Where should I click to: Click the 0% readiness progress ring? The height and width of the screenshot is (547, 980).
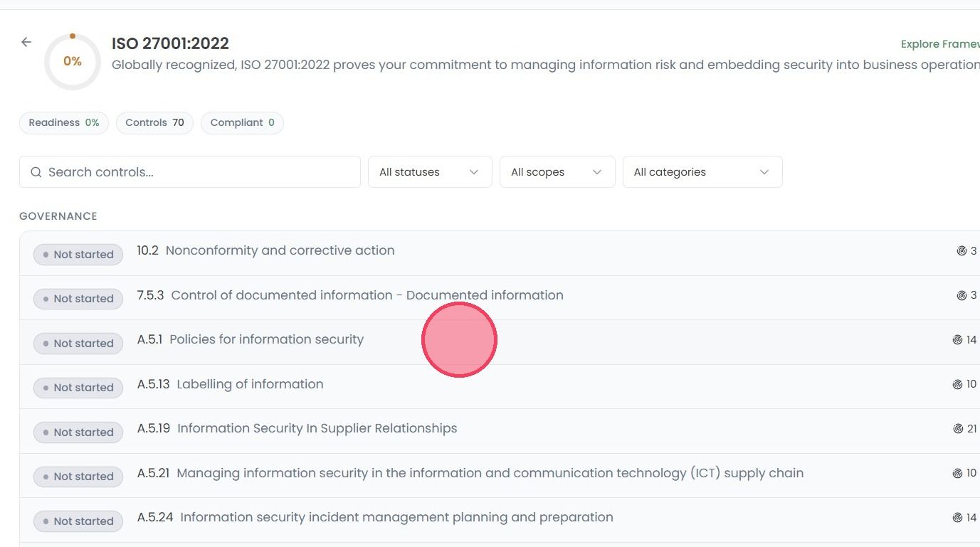[73, 62]
